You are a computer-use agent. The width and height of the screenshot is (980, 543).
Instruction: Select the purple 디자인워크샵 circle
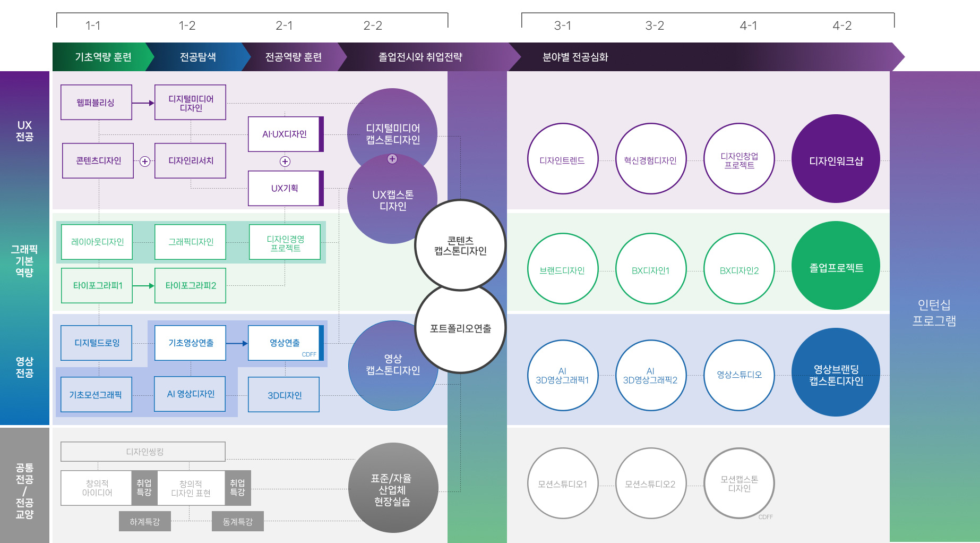click(x=836, y=159)
